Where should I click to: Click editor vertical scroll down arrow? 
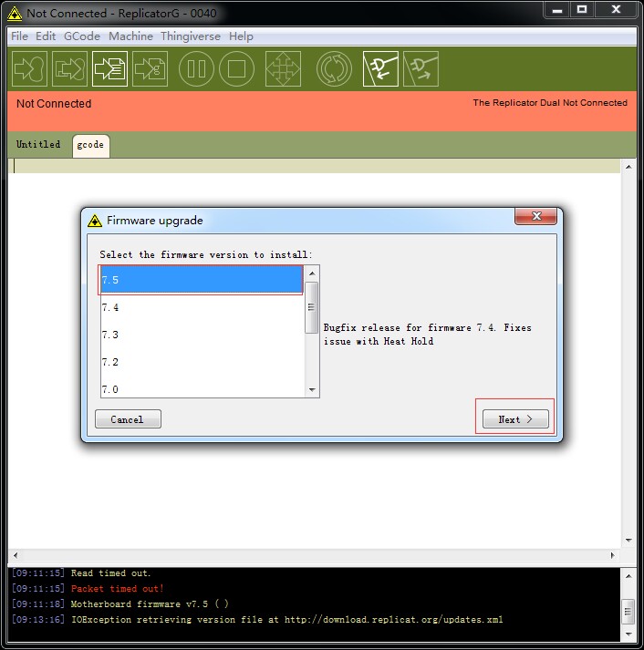(x=628, y=540)
